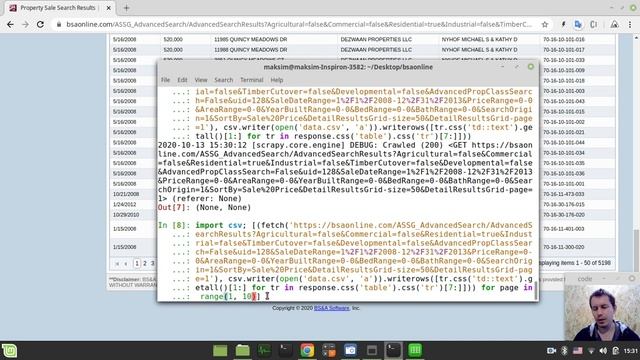Open Google Translate extension icon
Image resolution: width=640 pixels, height=360 pixels.
(578, 24)
